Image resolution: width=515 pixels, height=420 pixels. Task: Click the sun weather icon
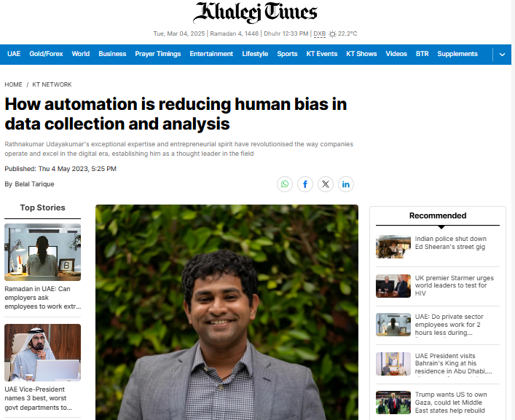pyautogui.click(x=332, y=33)
